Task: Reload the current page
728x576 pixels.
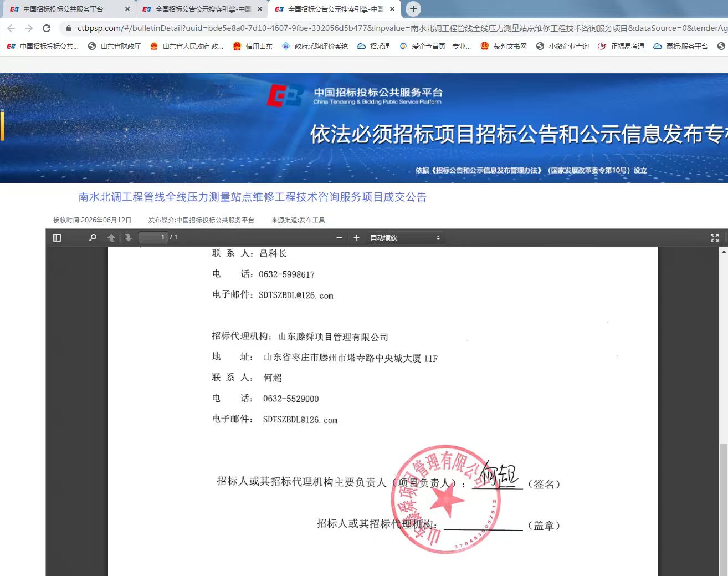Action: 47,28
